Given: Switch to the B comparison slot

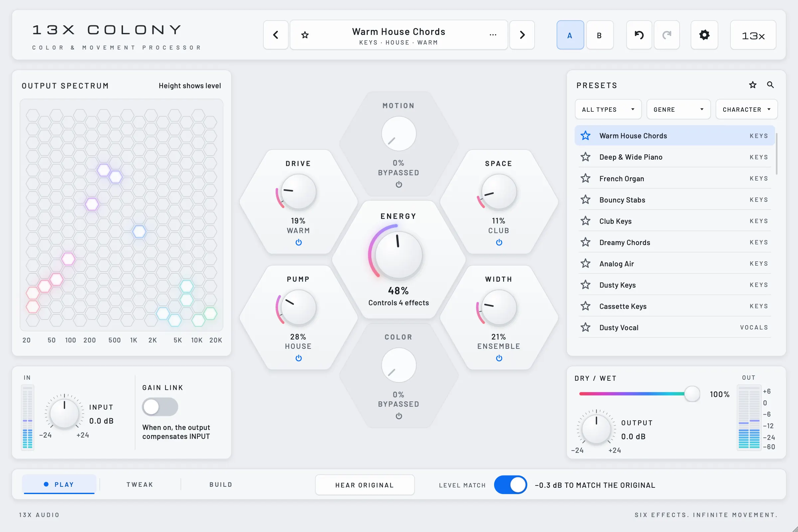Looking at the screenshot, I should click(x=599, y=35).
